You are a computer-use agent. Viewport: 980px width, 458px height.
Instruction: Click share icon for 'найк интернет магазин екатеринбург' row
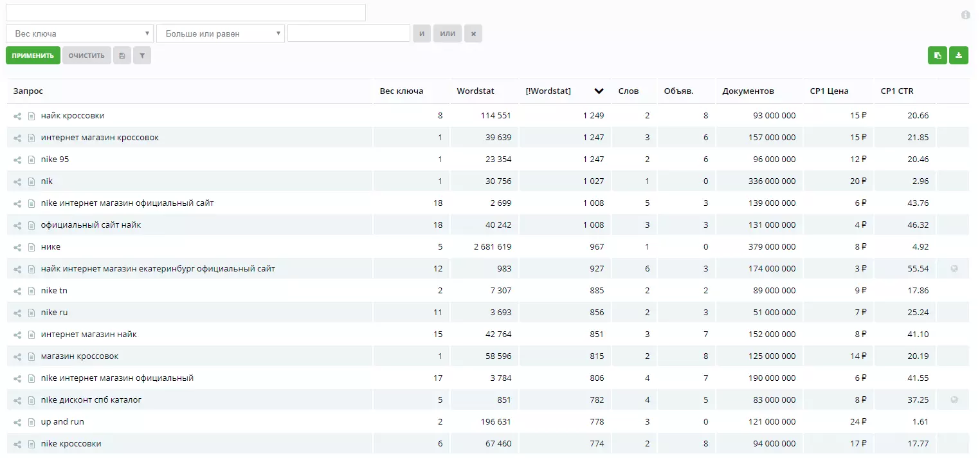pos(17,269)
